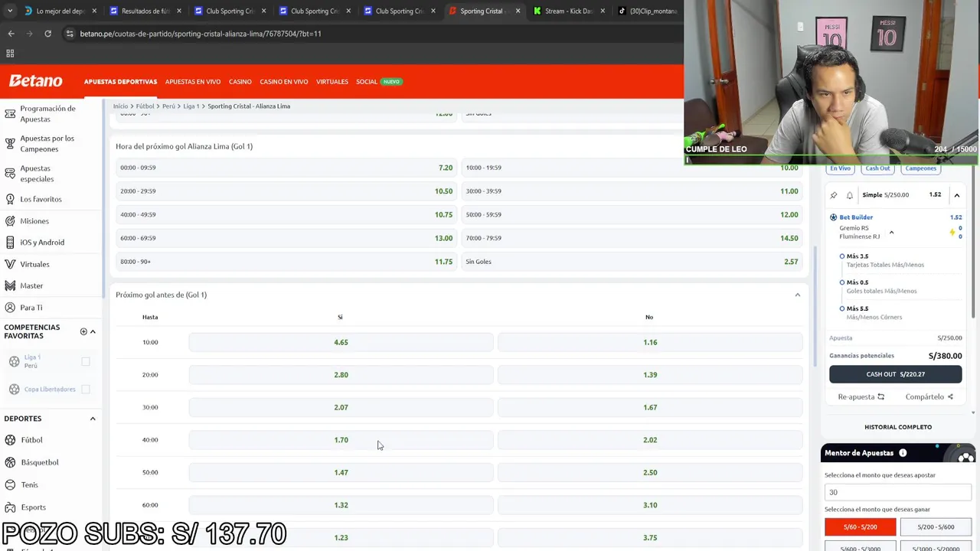Edit the bet amount field showing 30
Screen dimensions: 980x551
898,492
